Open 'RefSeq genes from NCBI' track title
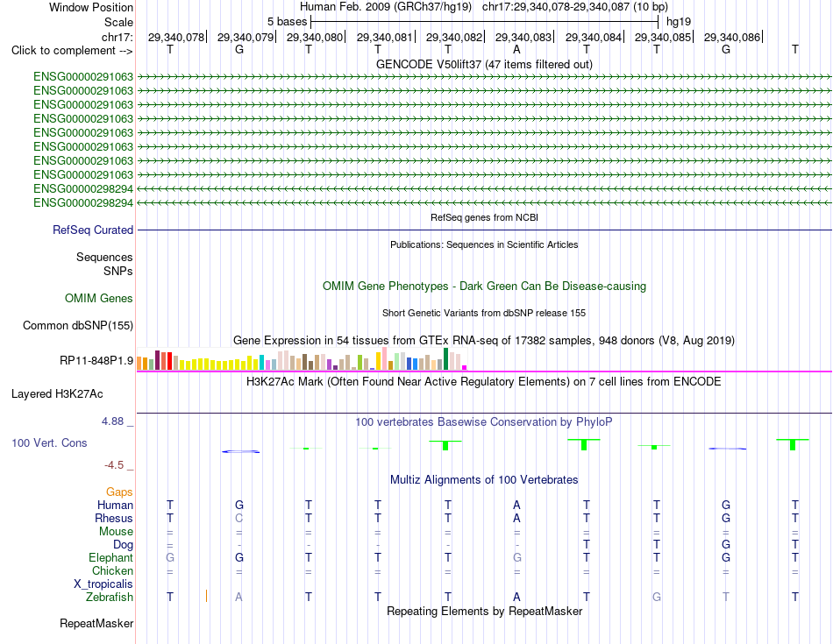The image size is (833, 644). click(x=484, y=217)
